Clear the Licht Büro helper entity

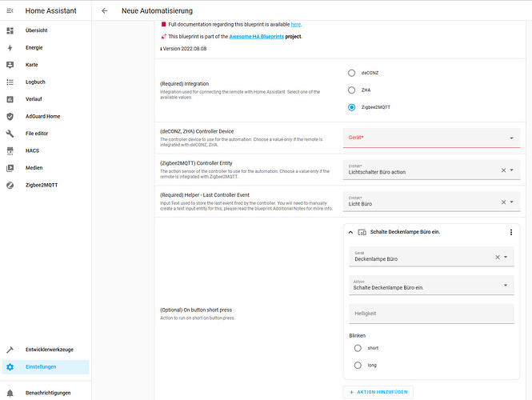[x=503, y=202]
